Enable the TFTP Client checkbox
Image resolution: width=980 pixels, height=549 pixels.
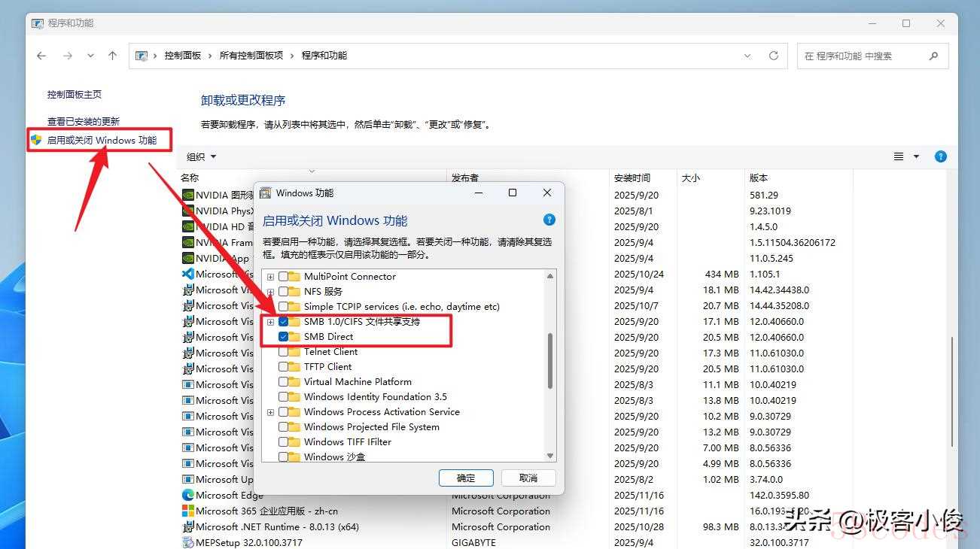[x=284, y=366]
